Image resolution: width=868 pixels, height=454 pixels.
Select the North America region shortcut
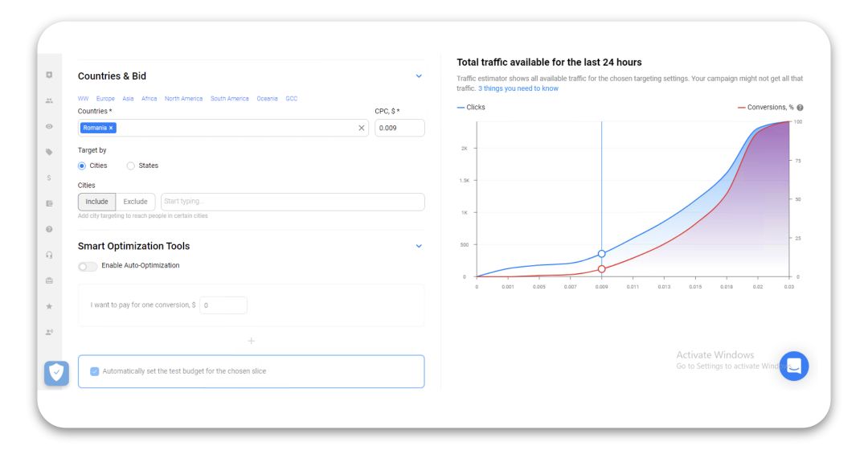183,99
